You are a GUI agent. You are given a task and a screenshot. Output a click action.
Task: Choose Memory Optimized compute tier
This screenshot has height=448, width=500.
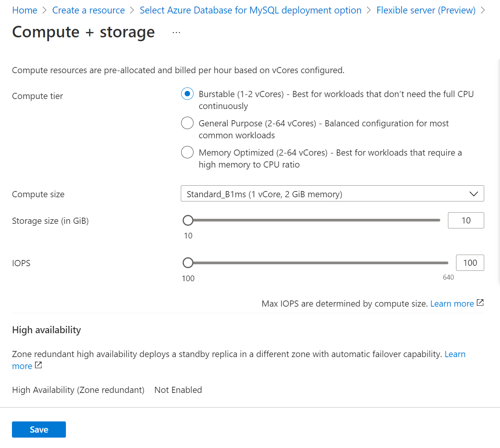[x=187, y=153]
